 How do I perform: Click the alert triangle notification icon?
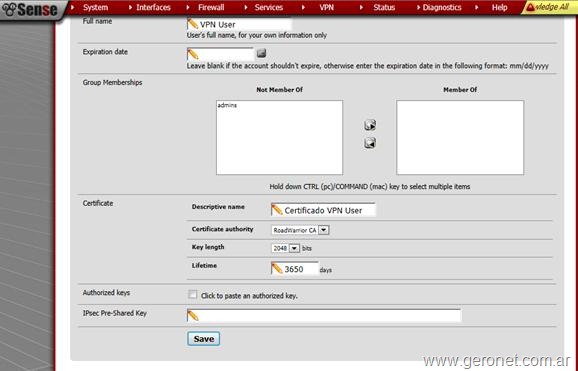coord(530,7)
